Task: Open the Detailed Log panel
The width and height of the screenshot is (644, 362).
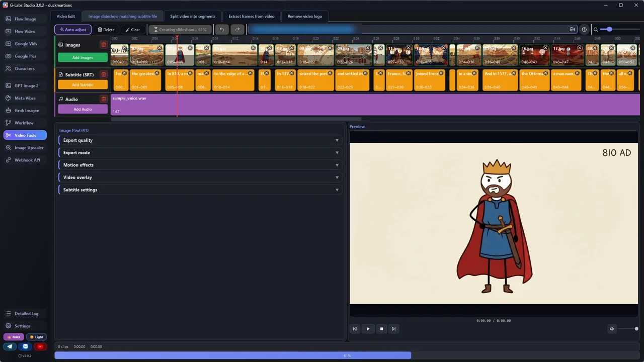Action: pyautogui.click(x=25, y=314)
